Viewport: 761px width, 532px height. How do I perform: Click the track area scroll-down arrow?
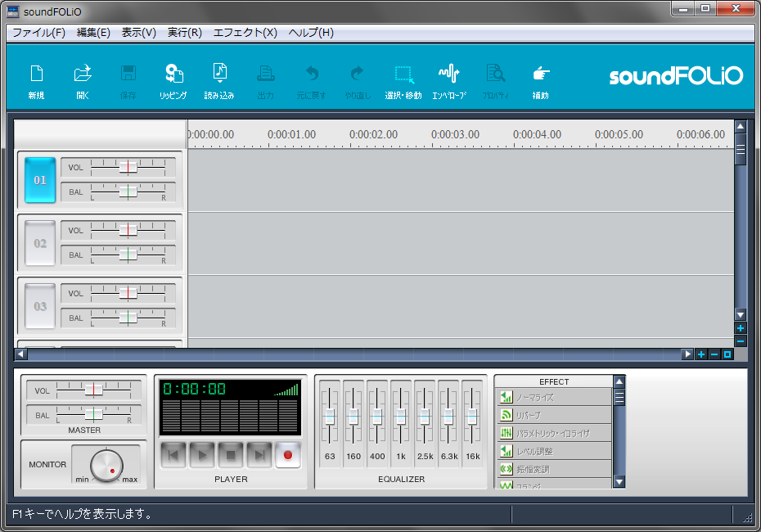[x=740, y=314]
